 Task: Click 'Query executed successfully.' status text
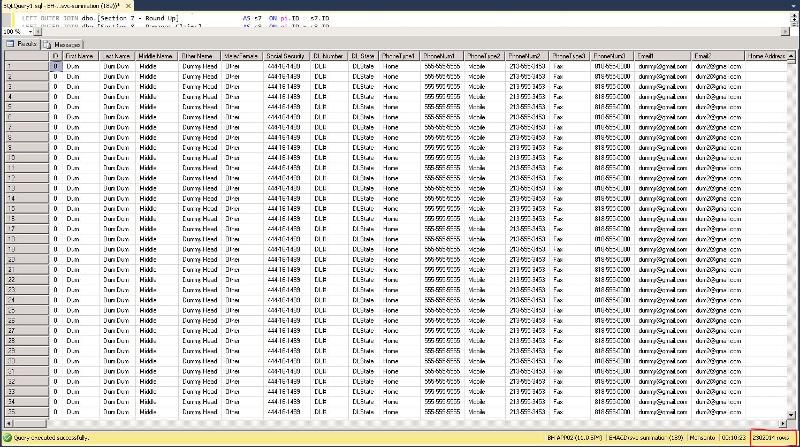pyautogui.click(x=52, y=438)
